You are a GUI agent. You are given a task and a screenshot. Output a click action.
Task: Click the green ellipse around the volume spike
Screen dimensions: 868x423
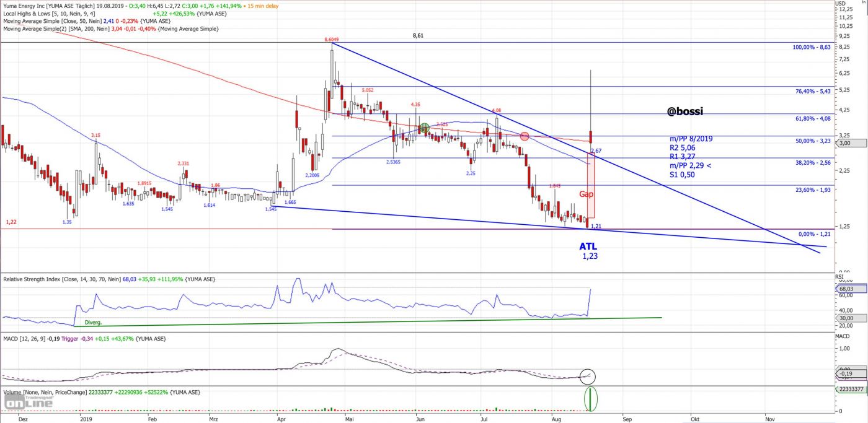(x=591, y=399)
